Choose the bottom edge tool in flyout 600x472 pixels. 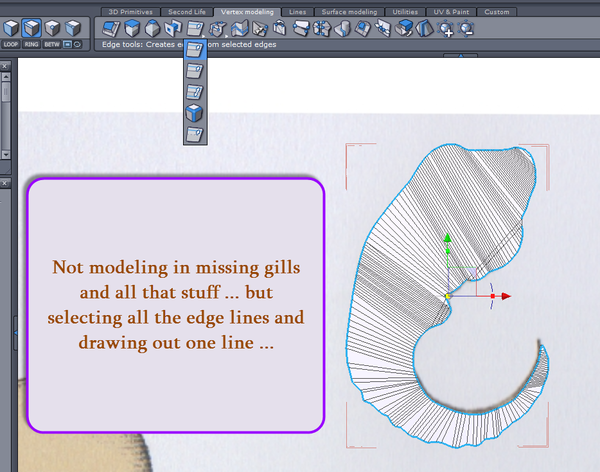(195, 134)
